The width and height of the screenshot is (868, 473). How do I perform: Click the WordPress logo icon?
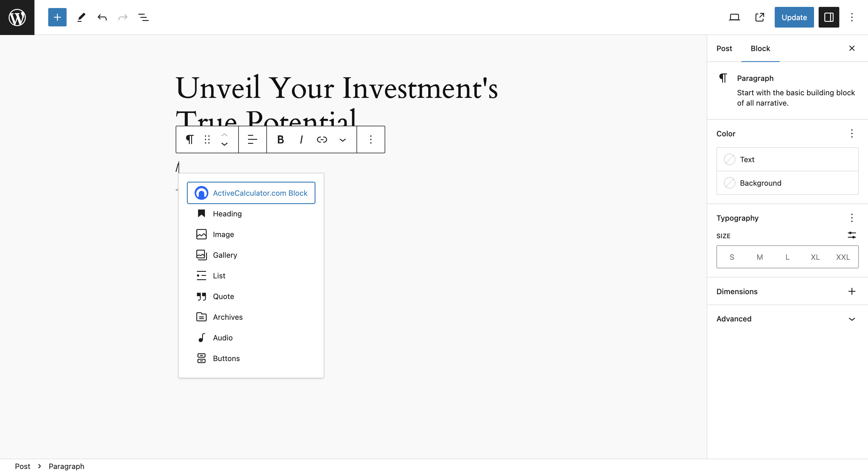click(x=17, y=17)
